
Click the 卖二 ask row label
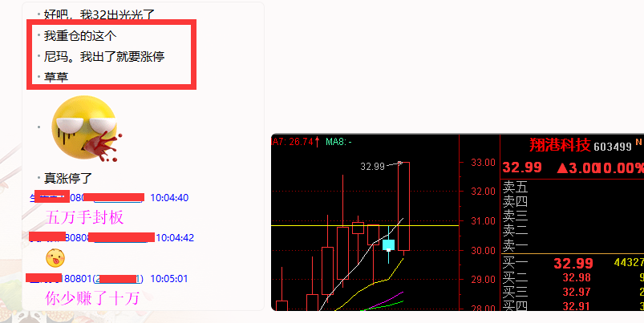pos(515,231)
